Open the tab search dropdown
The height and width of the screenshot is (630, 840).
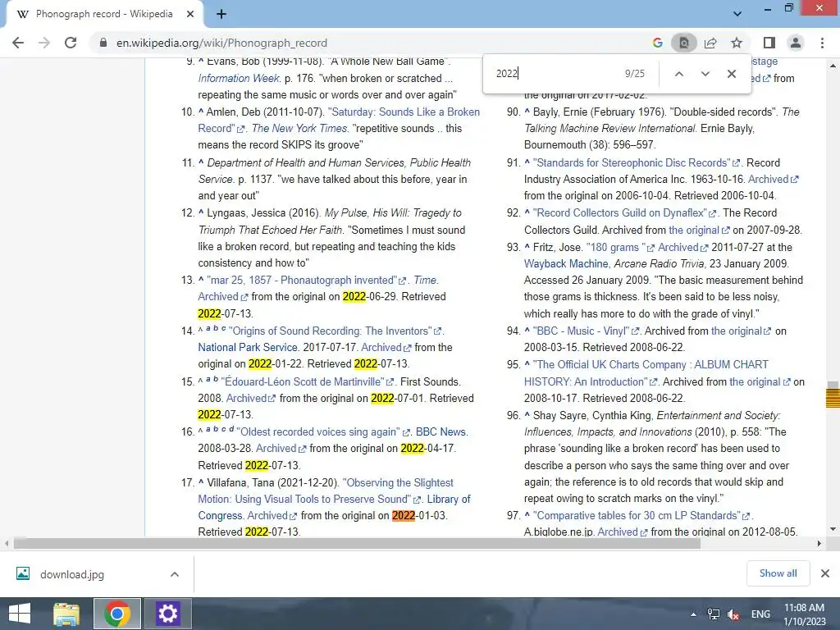pyautogui.click(x=737, y=14)
